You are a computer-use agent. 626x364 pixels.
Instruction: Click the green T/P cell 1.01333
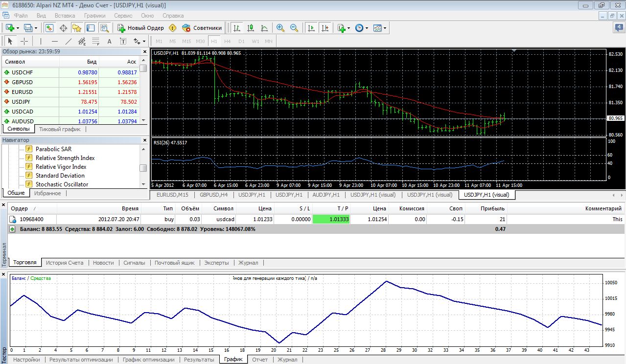point(331,219)
